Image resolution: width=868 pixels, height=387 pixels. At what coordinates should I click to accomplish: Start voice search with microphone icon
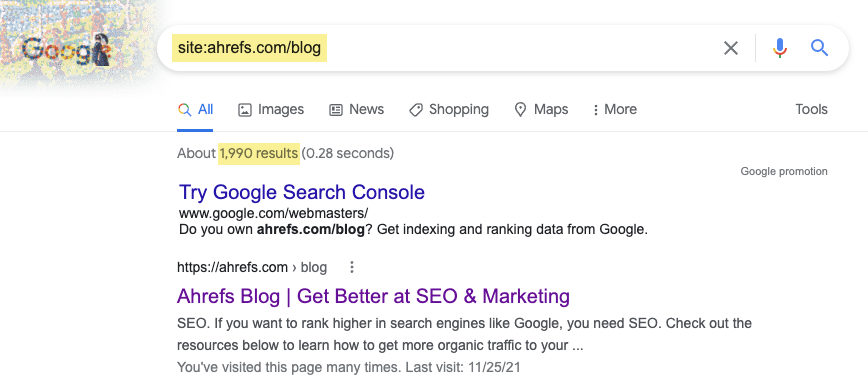(x=779, y=48)
